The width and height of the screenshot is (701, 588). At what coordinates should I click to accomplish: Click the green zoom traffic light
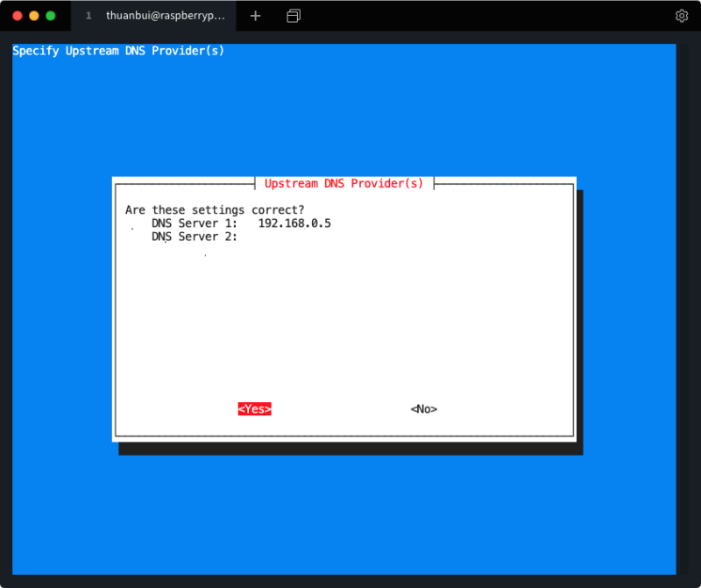coord(50,15)
